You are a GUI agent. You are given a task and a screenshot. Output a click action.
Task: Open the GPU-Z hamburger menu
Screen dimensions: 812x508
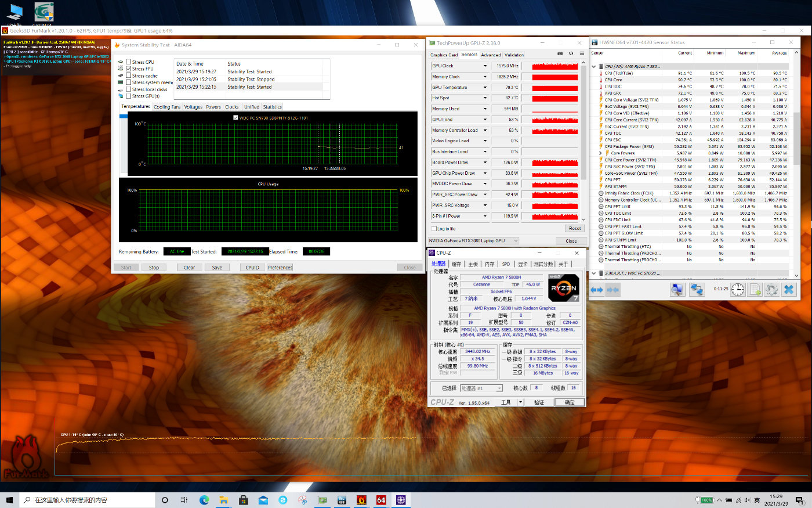[582, 53]
